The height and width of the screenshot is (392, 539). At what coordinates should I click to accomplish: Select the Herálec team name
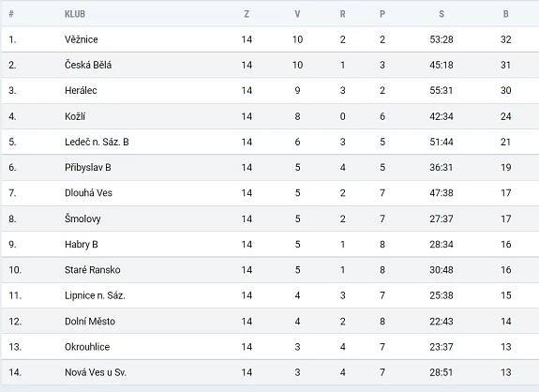point(81,90)
